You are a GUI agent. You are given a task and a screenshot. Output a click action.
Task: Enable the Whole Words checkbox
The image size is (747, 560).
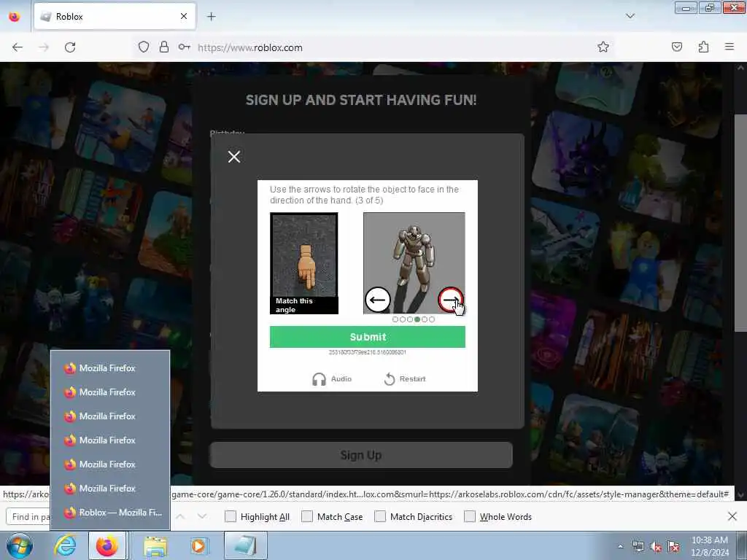pyautogui.click(x=470, y=517)
